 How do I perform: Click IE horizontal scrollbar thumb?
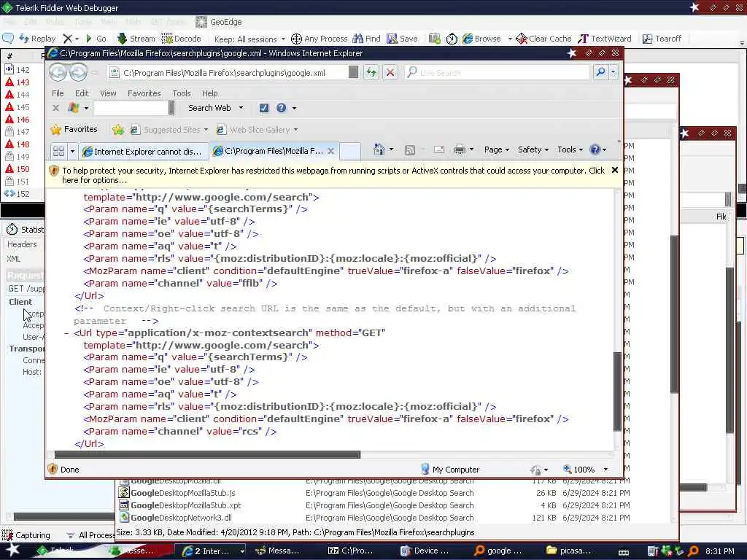(207, 454)
